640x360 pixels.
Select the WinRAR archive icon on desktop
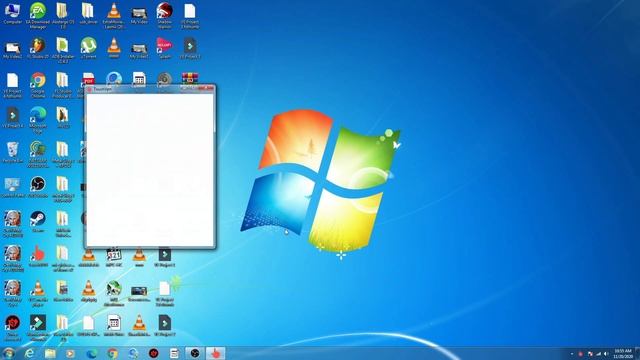190,78
